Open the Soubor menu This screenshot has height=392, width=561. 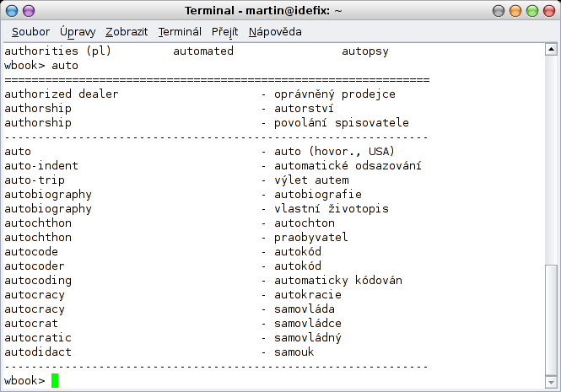pos(30,32)
